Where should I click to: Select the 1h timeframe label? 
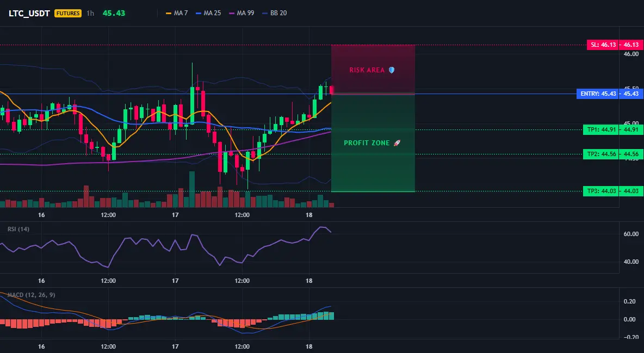90,13
